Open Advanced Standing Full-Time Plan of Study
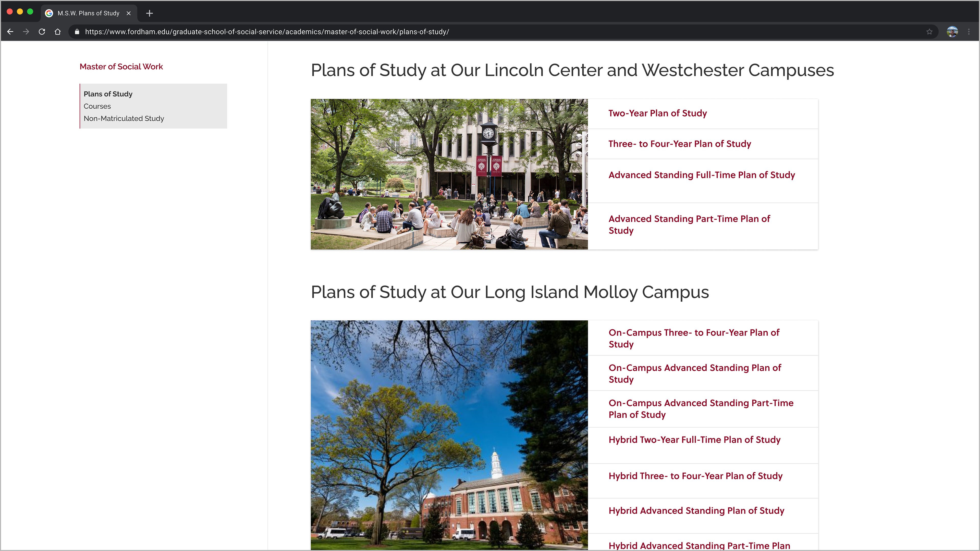Screen dimensions: 980x551 tap(702, 175)
